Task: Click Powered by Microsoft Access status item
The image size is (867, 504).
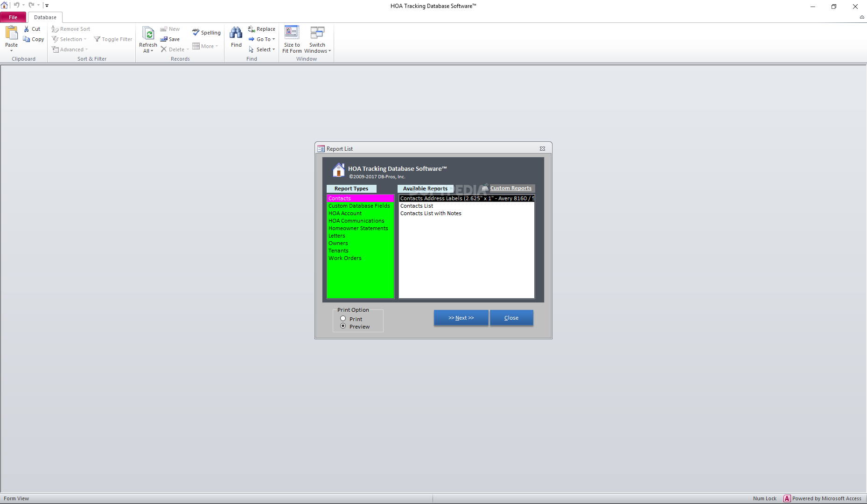Action: coord(823,498)
